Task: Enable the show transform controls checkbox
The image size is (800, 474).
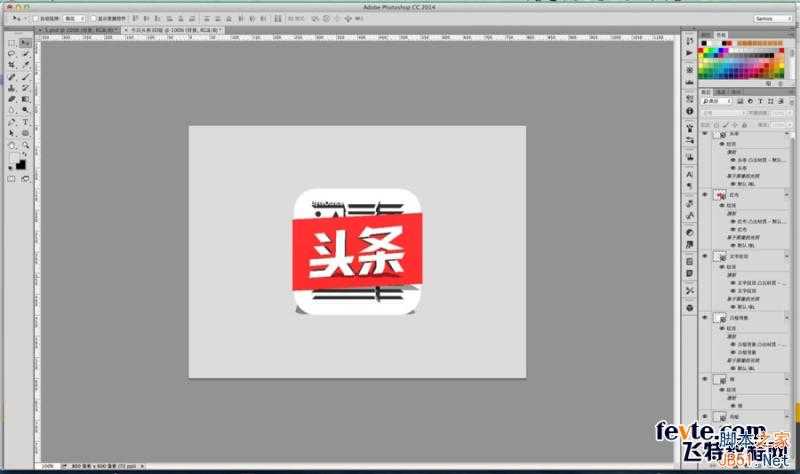Action: coord(93,18)
